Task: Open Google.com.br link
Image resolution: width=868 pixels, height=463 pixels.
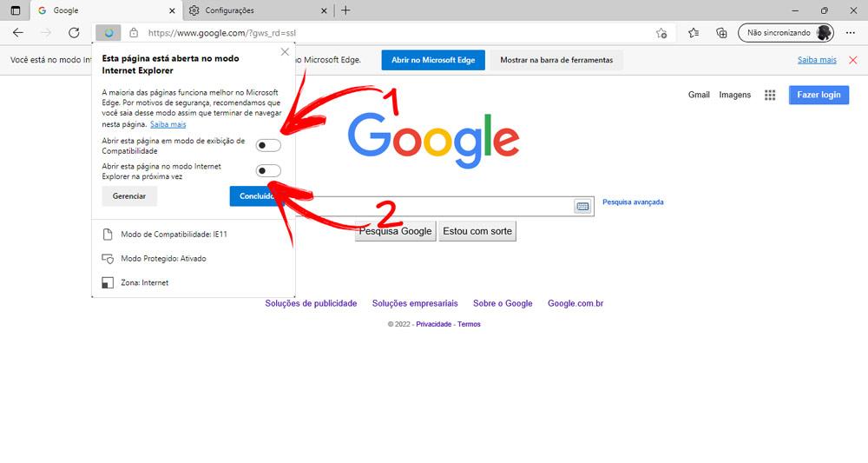Action: point(575,303)
